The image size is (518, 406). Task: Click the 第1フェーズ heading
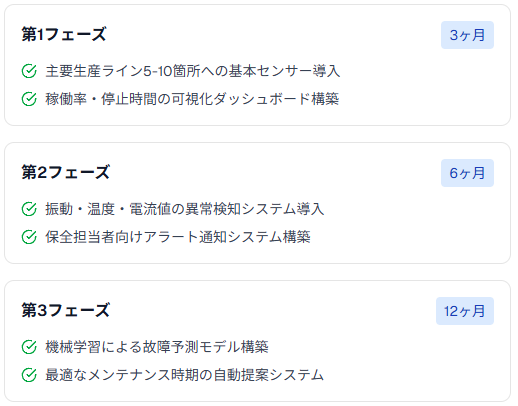tap(64, 34)
